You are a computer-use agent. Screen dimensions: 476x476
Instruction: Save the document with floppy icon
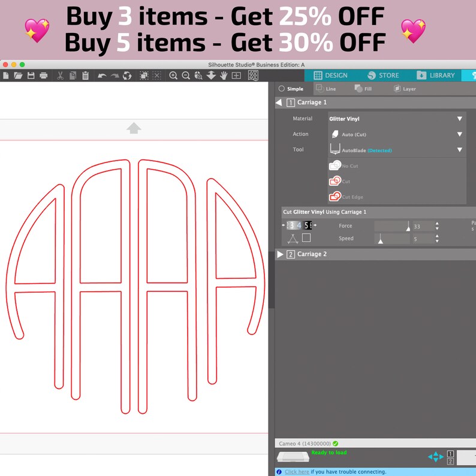(x=31, y=76)
